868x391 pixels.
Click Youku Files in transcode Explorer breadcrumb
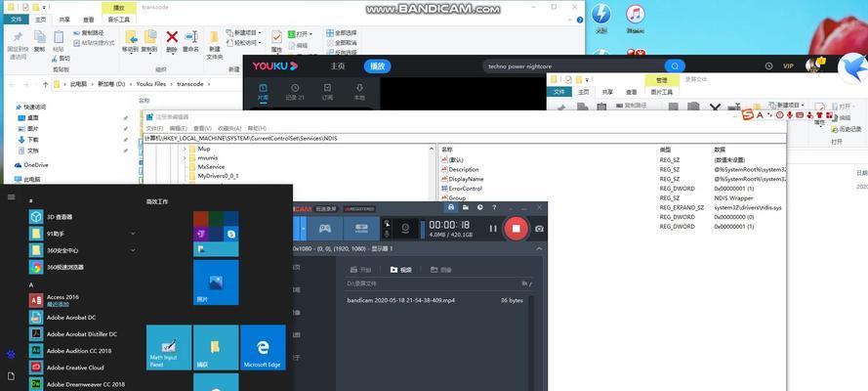click(150, 84)
